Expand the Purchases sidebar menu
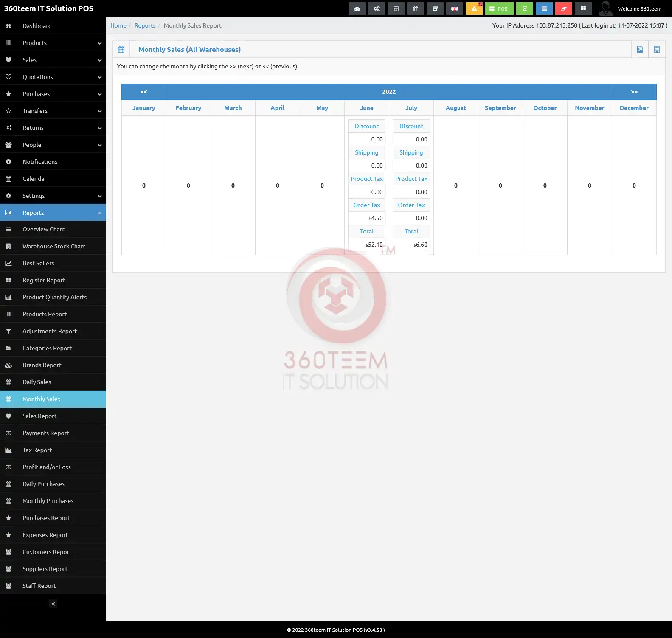The width and height of the screenshot is (672, 638). 53,94
